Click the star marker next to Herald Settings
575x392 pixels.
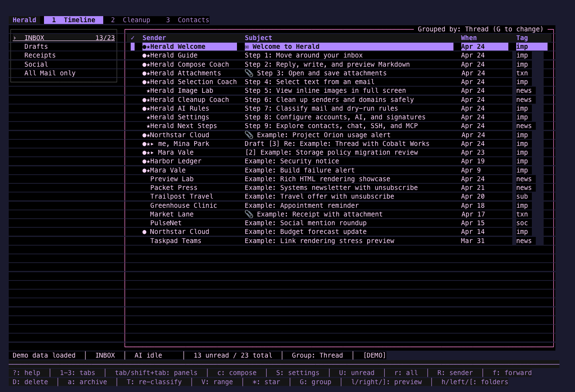point(148,118)
